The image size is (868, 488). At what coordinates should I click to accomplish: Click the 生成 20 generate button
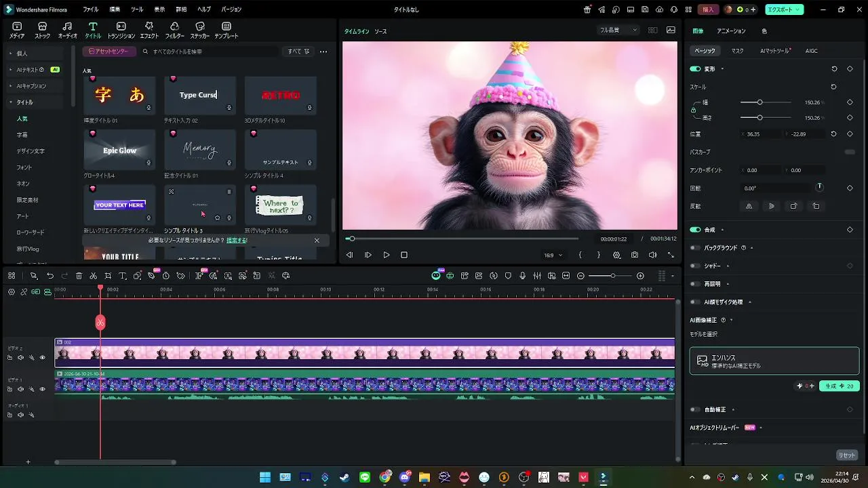[x=839, y=386]
